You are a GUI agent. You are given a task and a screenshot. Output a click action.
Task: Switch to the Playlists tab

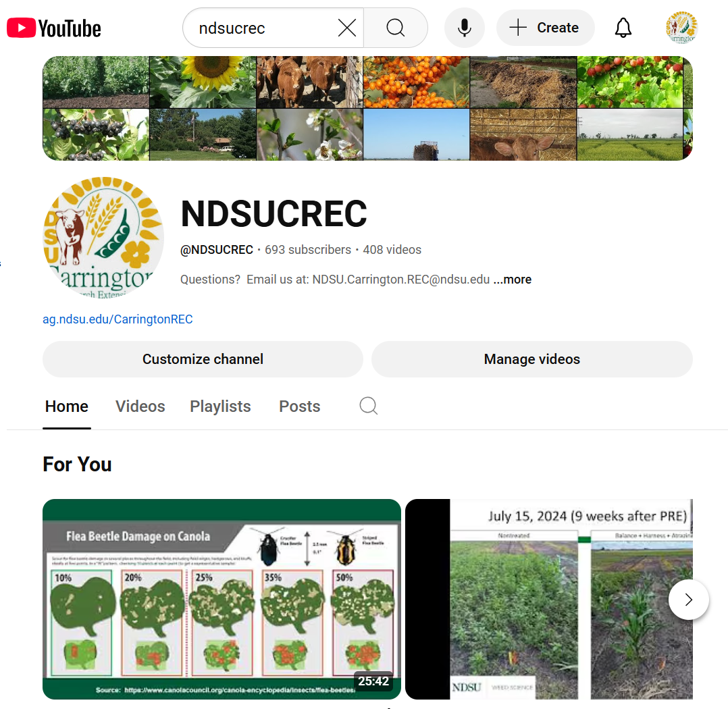coord(220,406)
